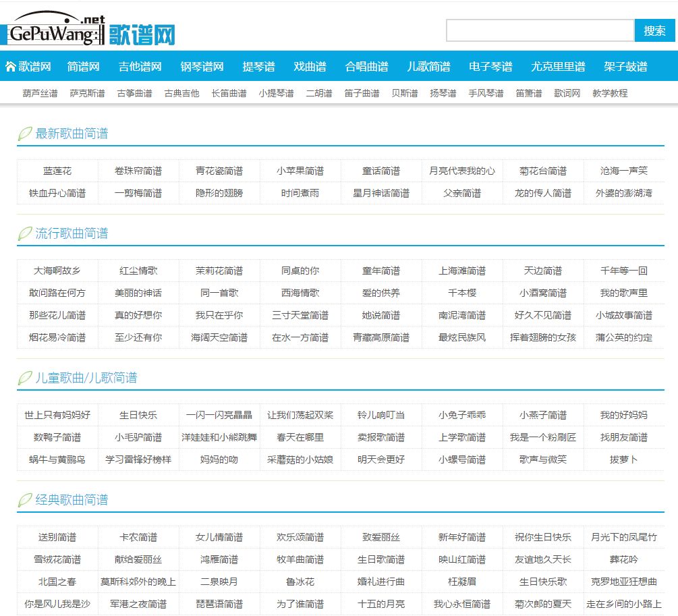The image size is (678, 616).
Task: Click the leaf icon beside 经典歌曲简谱
Action: 22,501
